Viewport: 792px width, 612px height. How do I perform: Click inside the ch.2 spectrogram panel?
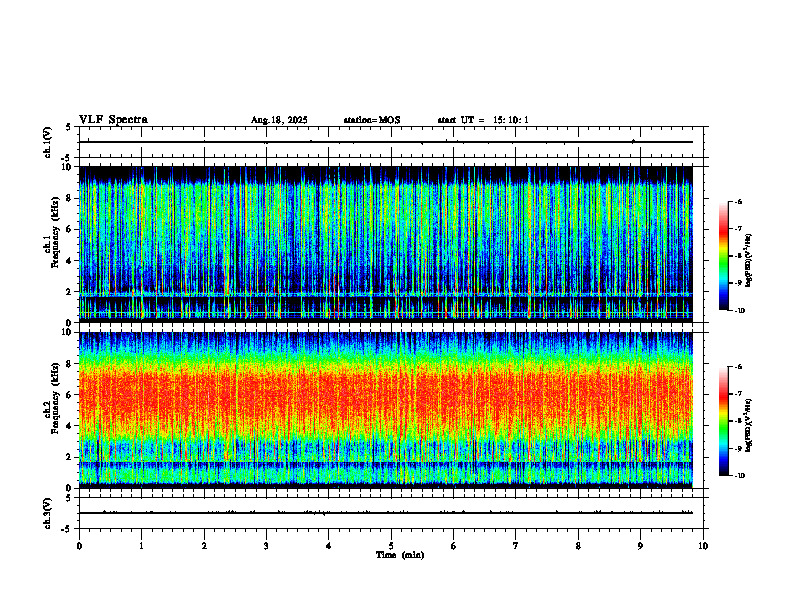(386, 410)
